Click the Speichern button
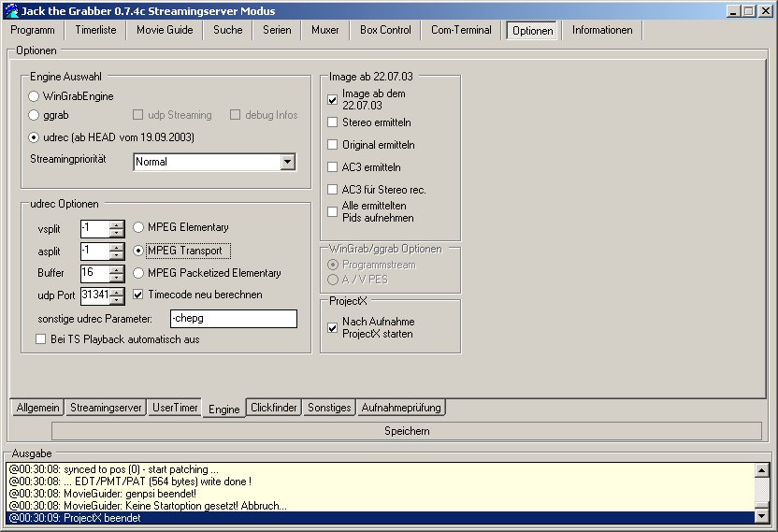This screenshot has height=532, width=778. pyautogui.click(x=407, y=431)
